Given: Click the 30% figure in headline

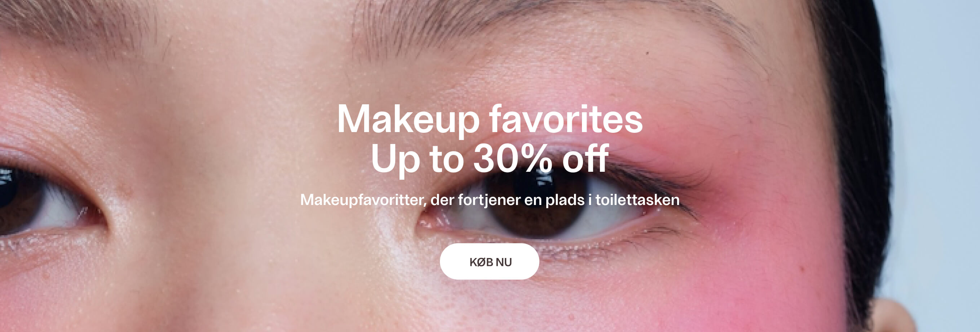Looking at the screenshot, I should tap(513, 158).
